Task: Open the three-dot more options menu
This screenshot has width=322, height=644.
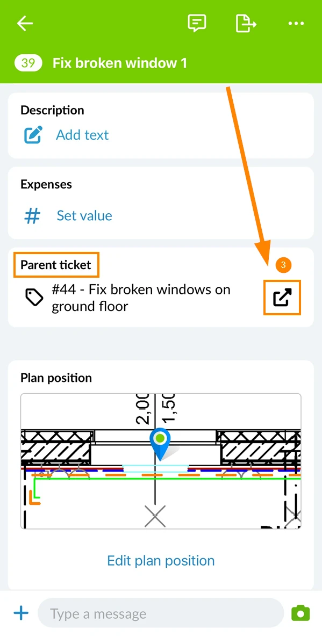Action: click(x=296, y=24)
